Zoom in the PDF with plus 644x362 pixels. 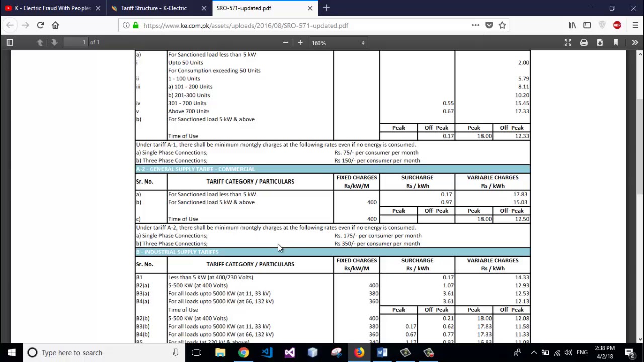300,43
